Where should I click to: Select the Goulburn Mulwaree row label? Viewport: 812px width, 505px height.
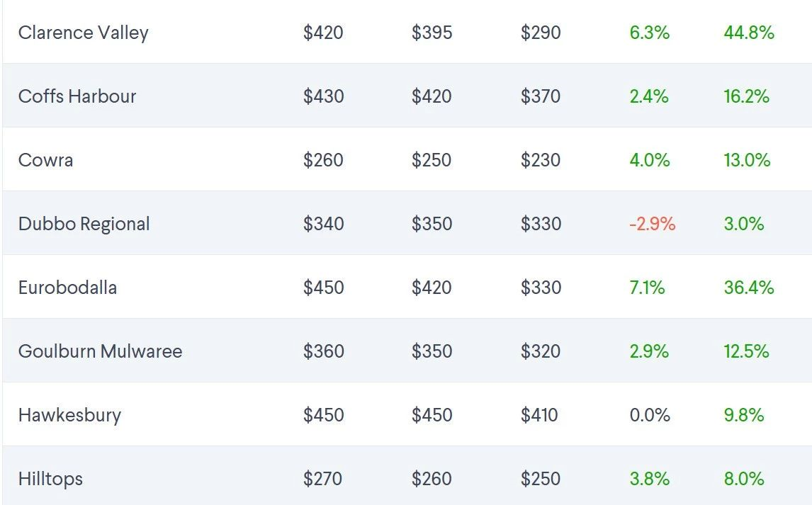pos(100,351)
